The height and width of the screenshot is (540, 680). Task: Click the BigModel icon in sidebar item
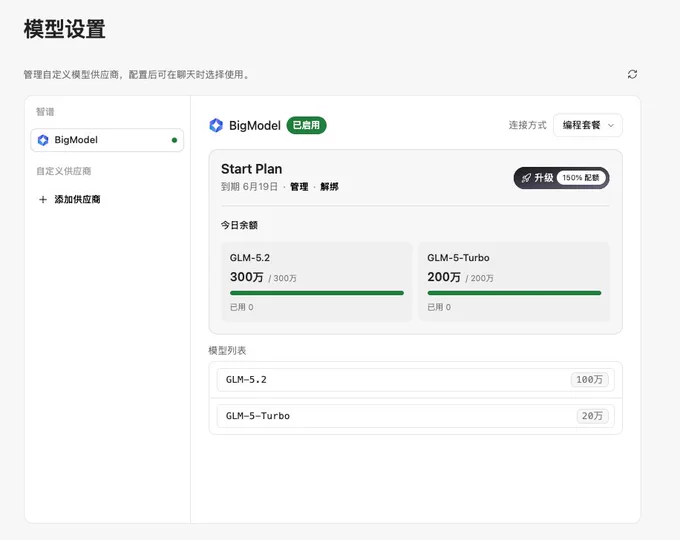point(43,140)
